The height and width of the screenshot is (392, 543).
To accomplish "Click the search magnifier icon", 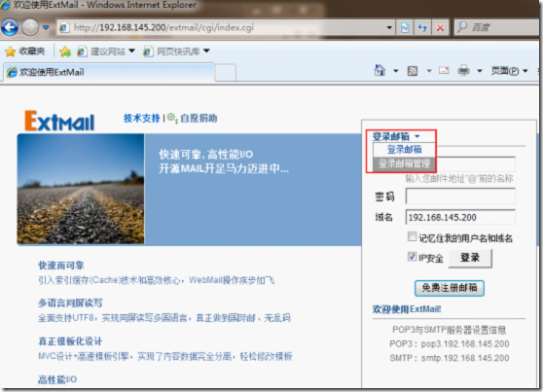I will 462,27.
